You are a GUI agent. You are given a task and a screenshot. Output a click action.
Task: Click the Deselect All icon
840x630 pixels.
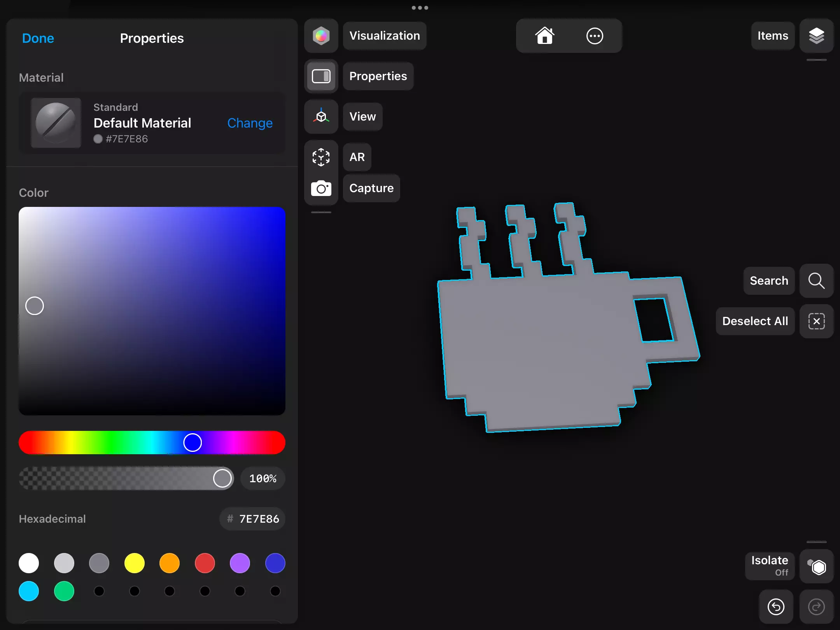[x=816, y=321]
